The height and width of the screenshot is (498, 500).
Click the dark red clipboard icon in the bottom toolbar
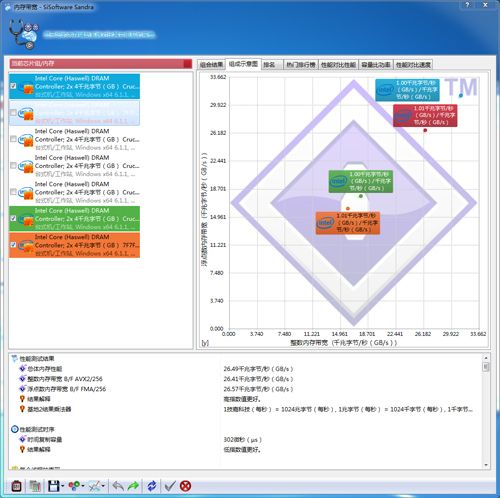coord(16,486)
